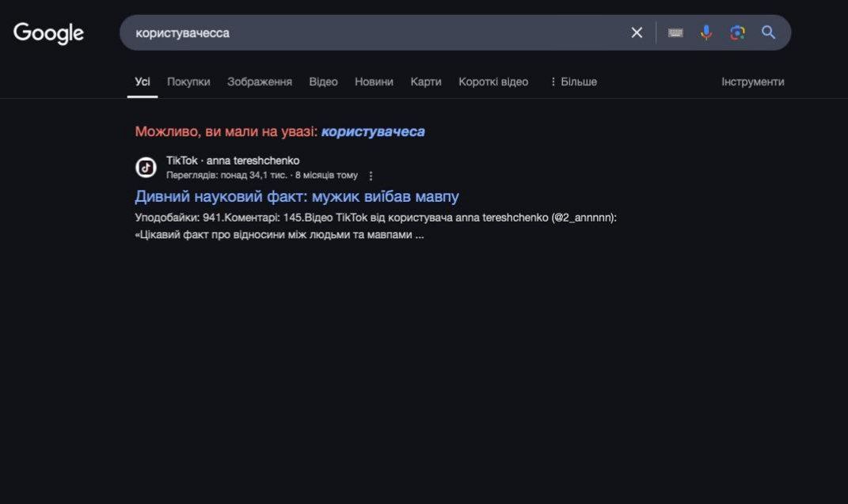Click the 'TikTok · anna tereshchenko' source line
This screenshot has width=848, height=504.
click(x=233, y=161)
